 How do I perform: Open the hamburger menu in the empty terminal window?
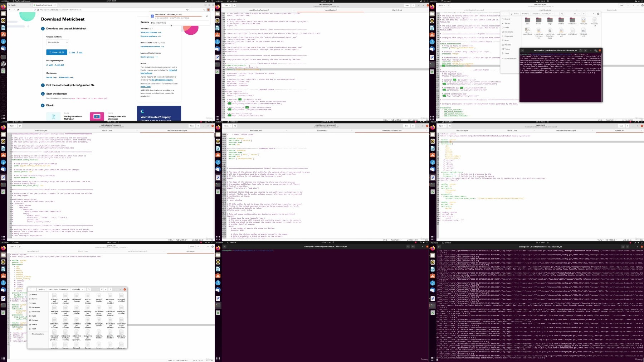click(x=413, y=246)
